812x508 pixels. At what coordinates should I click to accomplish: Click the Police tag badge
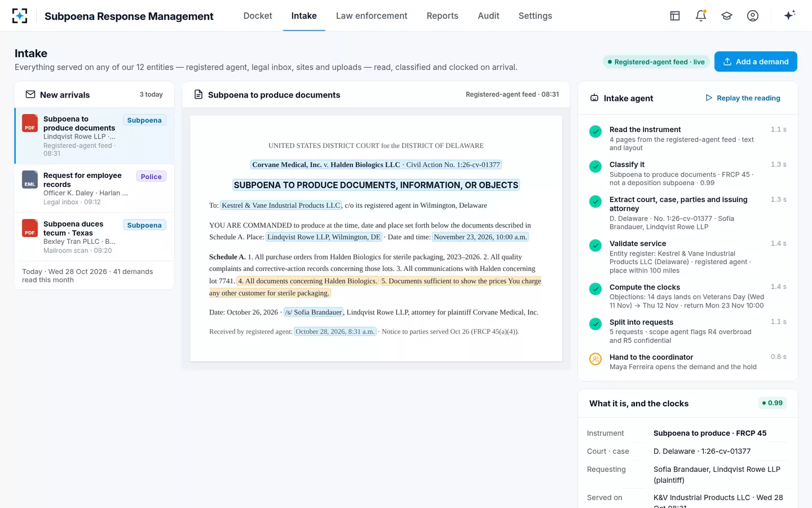(151, 177)
